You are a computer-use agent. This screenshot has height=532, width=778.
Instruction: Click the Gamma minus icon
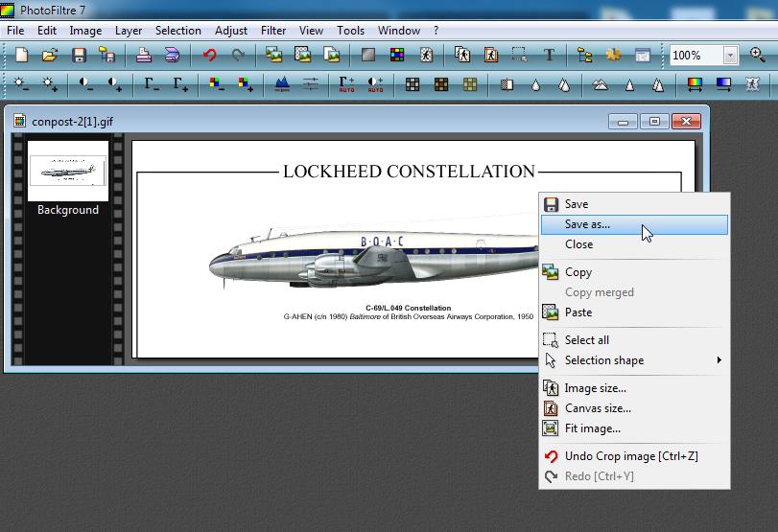151,83
